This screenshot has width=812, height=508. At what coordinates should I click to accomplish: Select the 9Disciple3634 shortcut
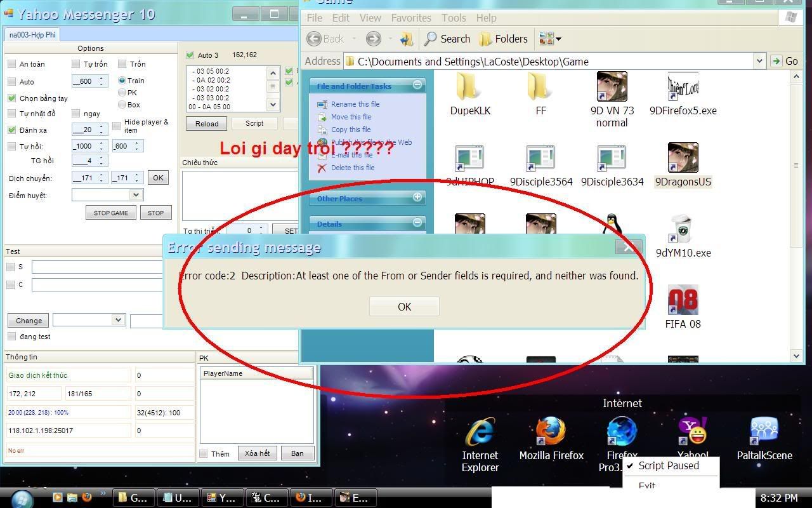tap(612, 166)
